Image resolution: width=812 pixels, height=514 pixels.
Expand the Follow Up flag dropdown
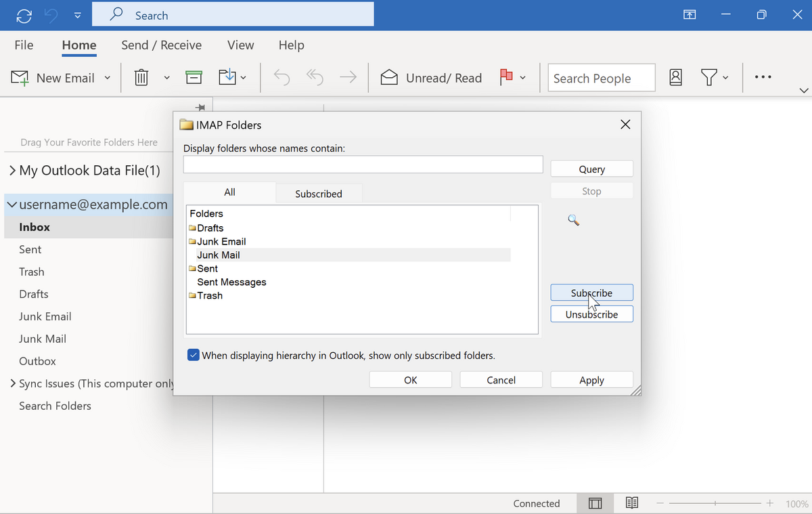522,78
